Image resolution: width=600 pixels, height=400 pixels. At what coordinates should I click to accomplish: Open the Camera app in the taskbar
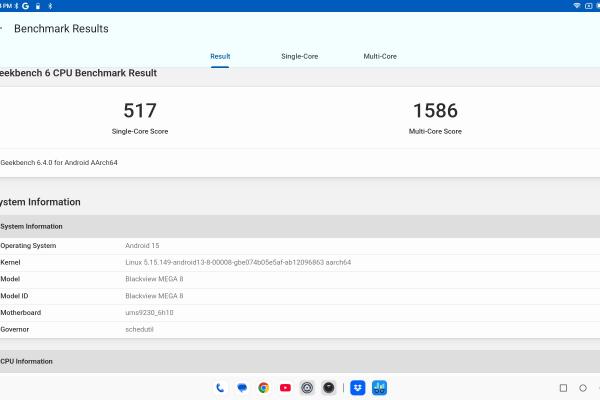click(329, 388)
